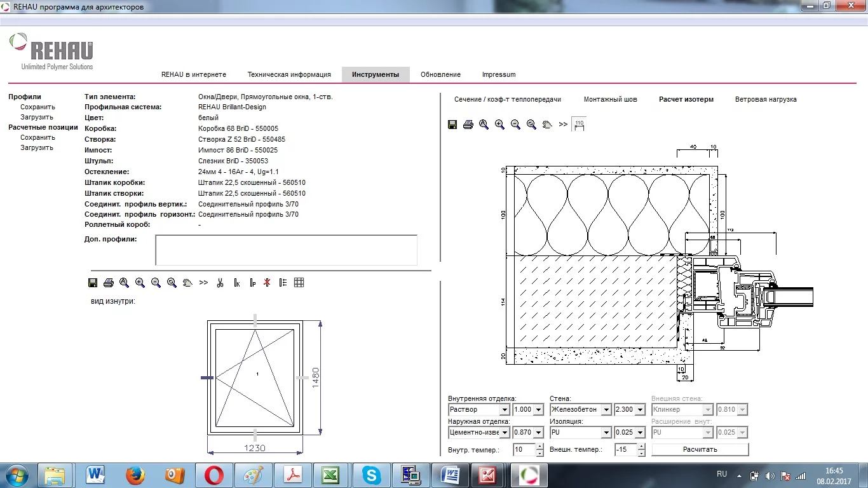Select the K profile tool icon

click(236, 282)
